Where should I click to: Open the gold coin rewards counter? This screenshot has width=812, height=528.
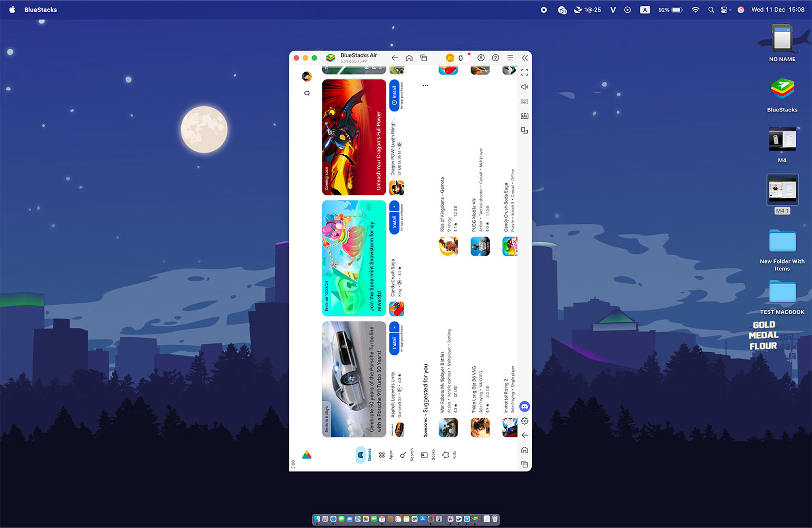[454, 58]
